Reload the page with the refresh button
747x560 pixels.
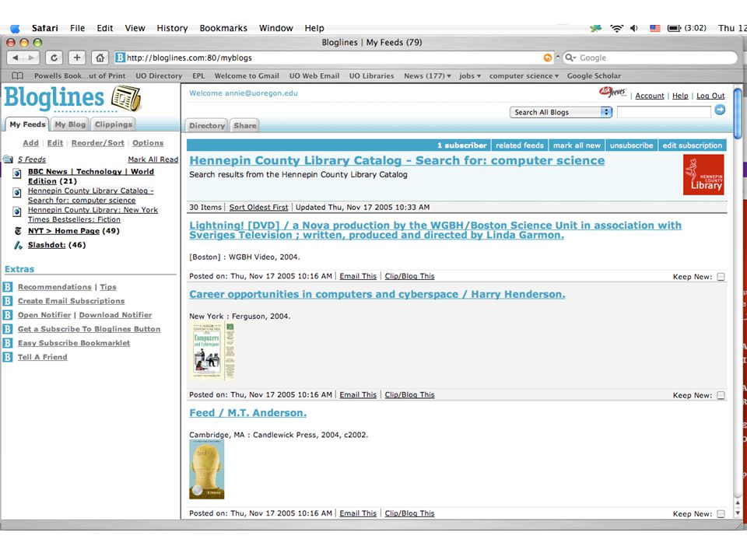54,58
